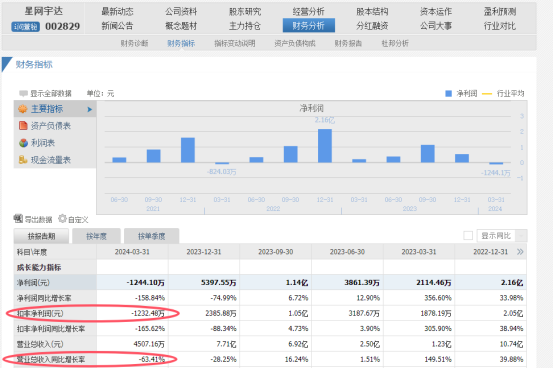Switch to the 财务报告 sub-tab
The image size is (554, 369).
coord(348,43)
